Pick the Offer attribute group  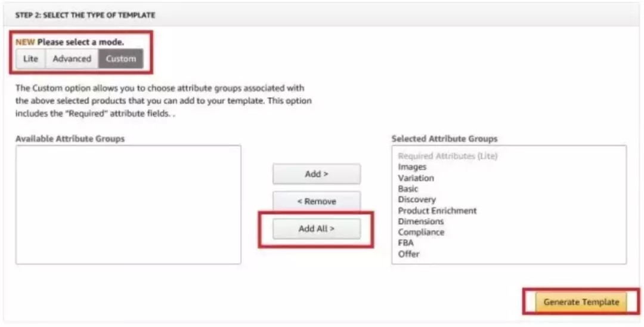[408, 254]
